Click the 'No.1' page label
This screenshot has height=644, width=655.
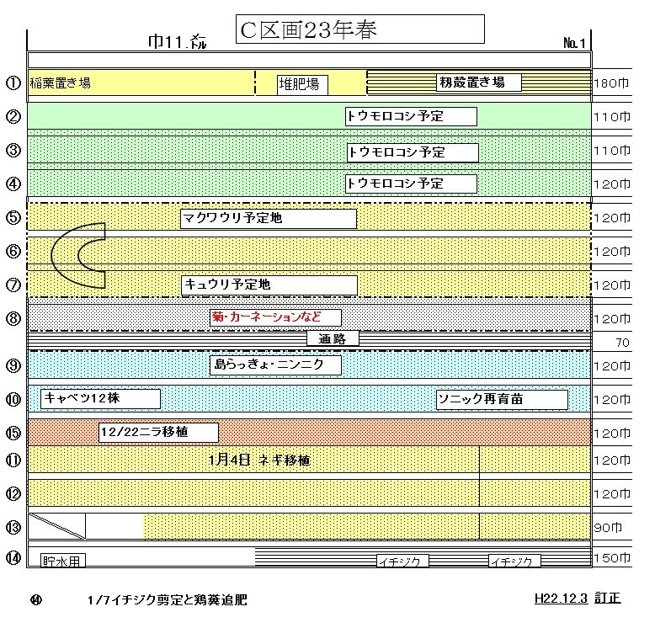coord(574,43)
